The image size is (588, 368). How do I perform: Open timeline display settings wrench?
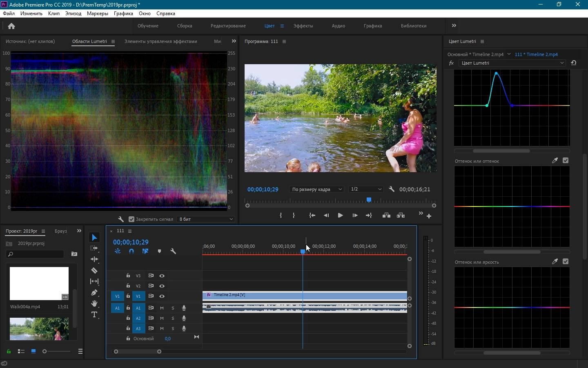[173, 251]
